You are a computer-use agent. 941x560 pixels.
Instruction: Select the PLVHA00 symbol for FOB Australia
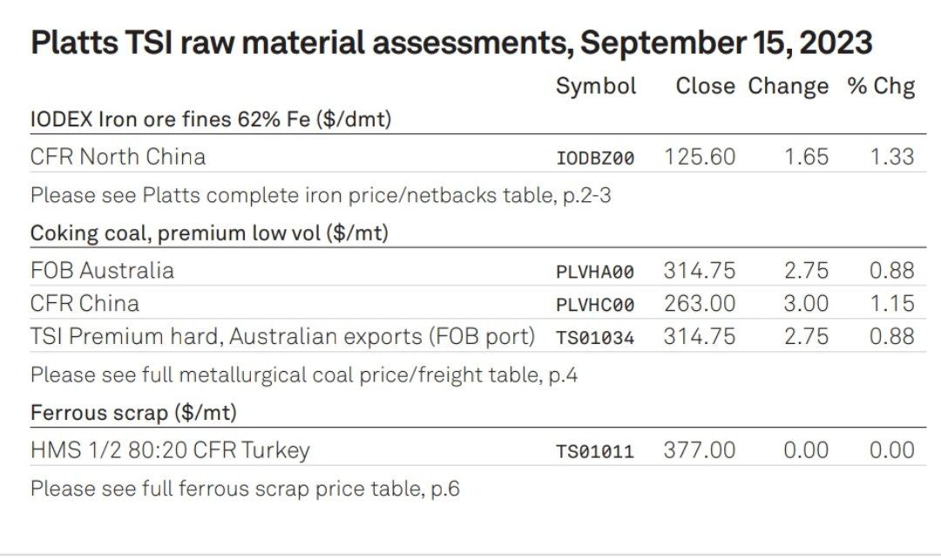(595, 273)
